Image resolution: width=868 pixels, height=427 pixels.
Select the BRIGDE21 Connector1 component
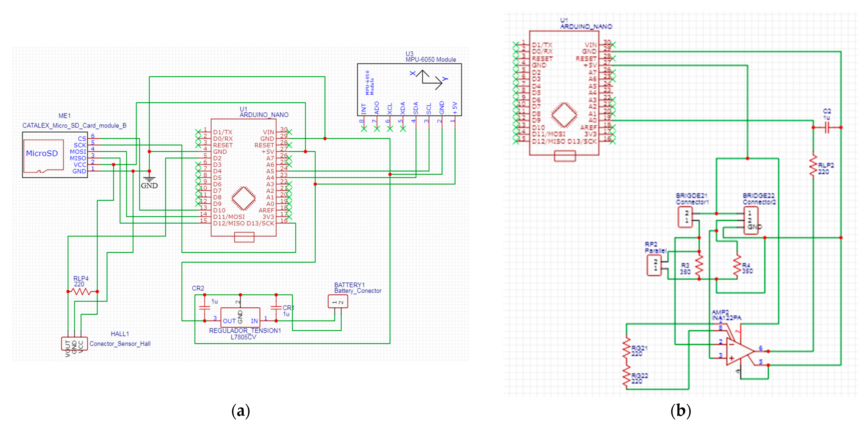pos(685,217)
